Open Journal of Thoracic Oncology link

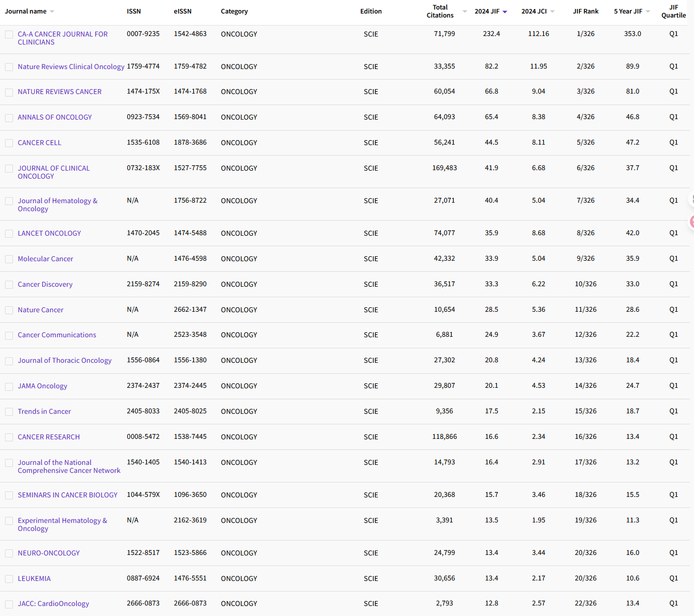coord(65,360)
